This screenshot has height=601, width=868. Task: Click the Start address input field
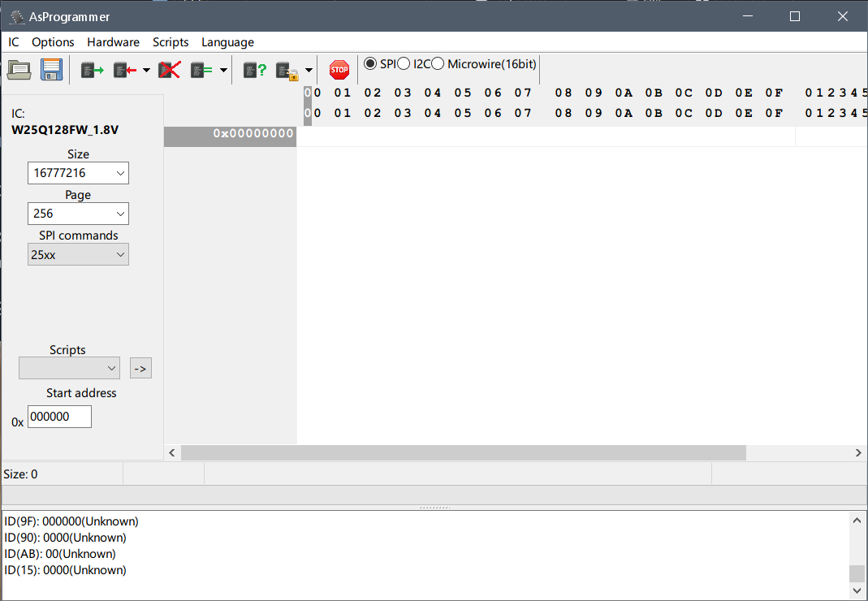[59, 417]
